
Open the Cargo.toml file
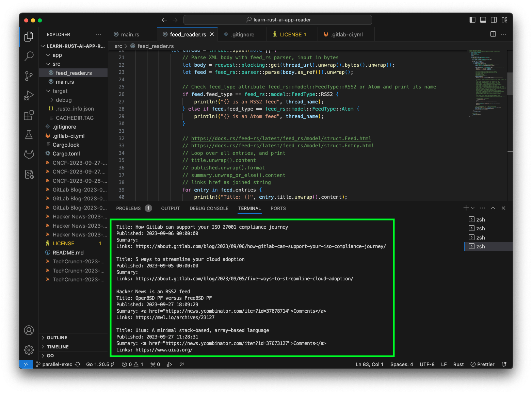(73, 153)
